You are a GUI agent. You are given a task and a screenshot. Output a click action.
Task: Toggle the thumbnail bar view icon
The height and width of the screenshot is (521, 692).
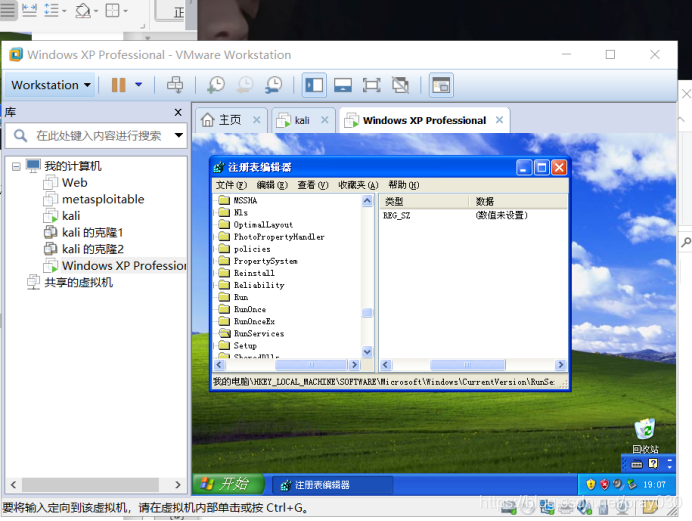click(343, 85)
